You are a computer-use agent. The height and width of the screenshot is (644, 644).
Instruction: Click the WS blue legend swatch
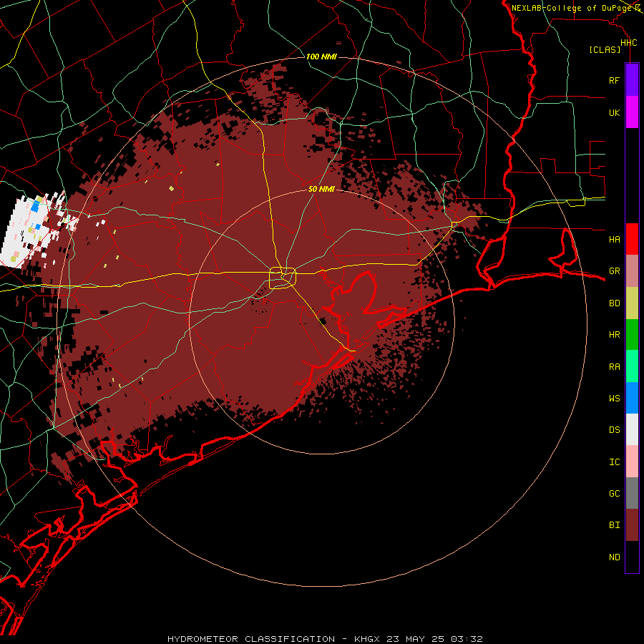pyautogui.click(x=632, y=398)
